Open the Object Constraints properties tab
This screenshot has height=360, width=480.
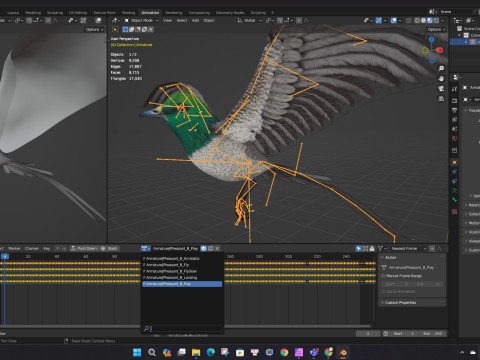[x=454, y=181]
